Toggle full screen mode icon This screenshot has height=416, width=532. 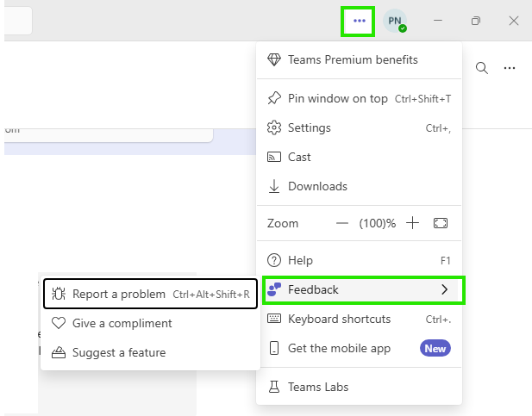441,223
